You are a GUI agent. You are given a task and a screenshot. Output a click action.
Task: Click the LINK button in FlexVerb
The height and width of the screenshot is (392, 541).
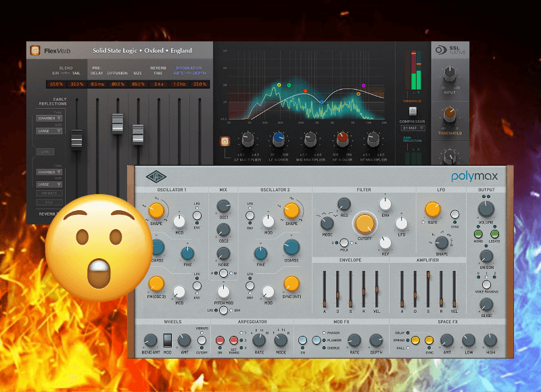[x=45, y=151]
